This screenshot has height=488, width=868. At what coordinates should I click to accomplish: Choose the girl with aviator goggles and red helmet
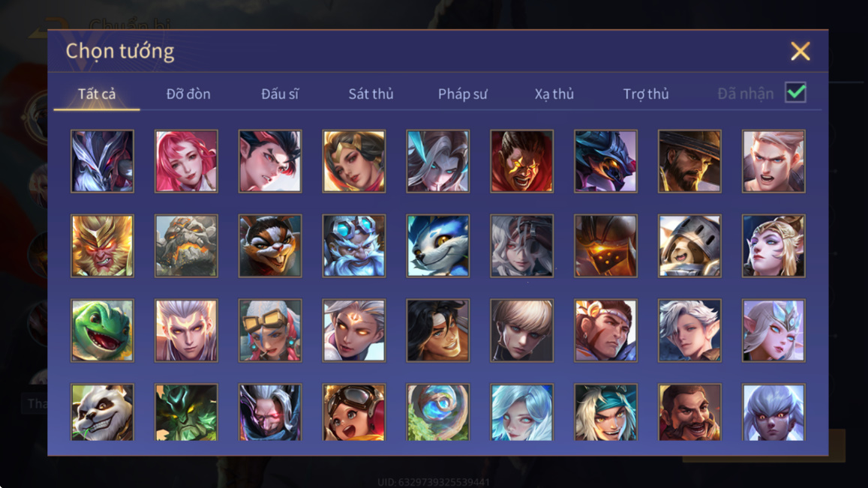[354, 412]
